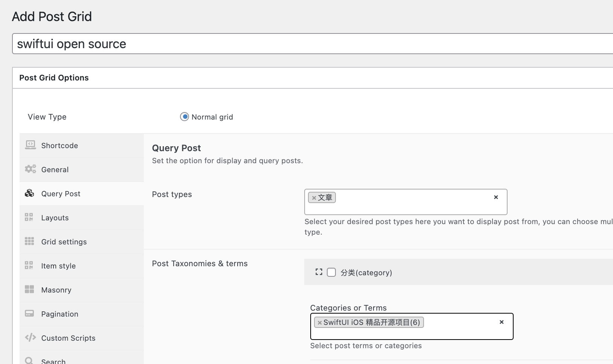613x364 pixels.
Task: Click the Add Post Grid page heading
Action: (52, 17)
